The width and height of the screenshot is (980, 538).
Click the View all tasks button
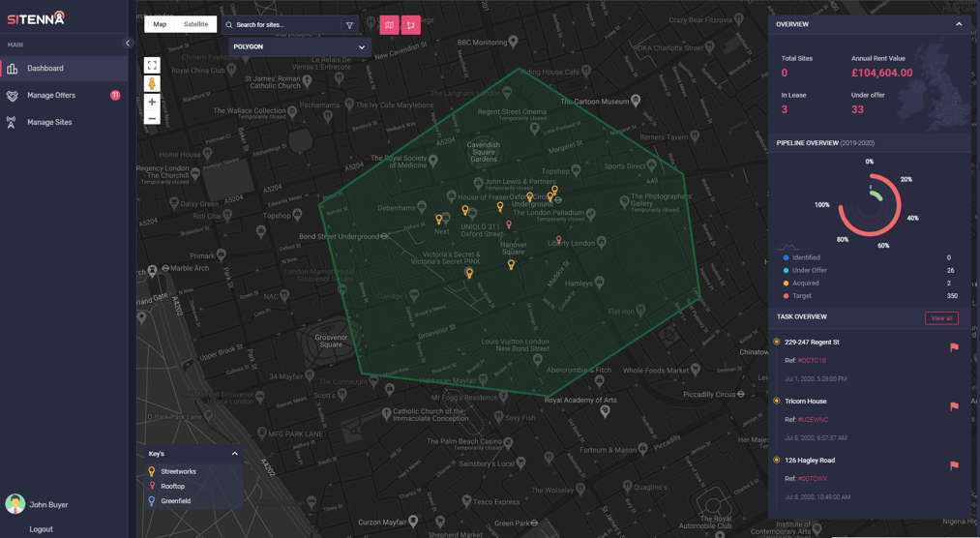(x=940, y=317)
